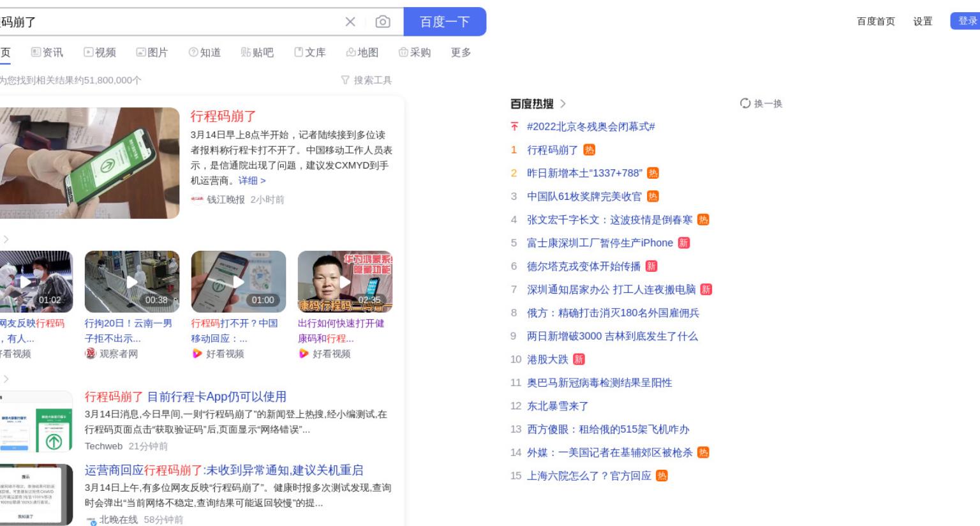The image size is (980, 526).
Task: Open hot search 外媒：一美国记者在基辅郊区被枪杀
Action: tap(609, 453)
